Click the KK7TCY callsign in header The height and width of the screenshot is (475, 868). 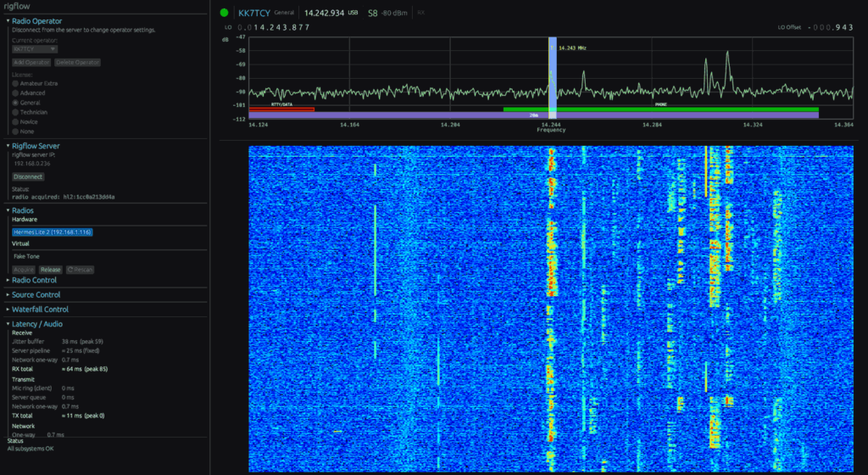point(254,13)
